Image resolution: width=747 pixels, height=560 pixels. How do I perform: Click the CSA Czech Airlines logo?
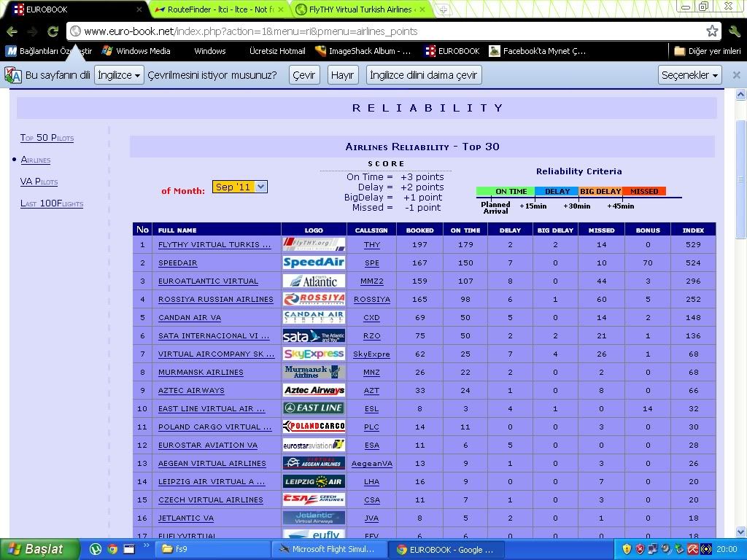click(314, 499)
